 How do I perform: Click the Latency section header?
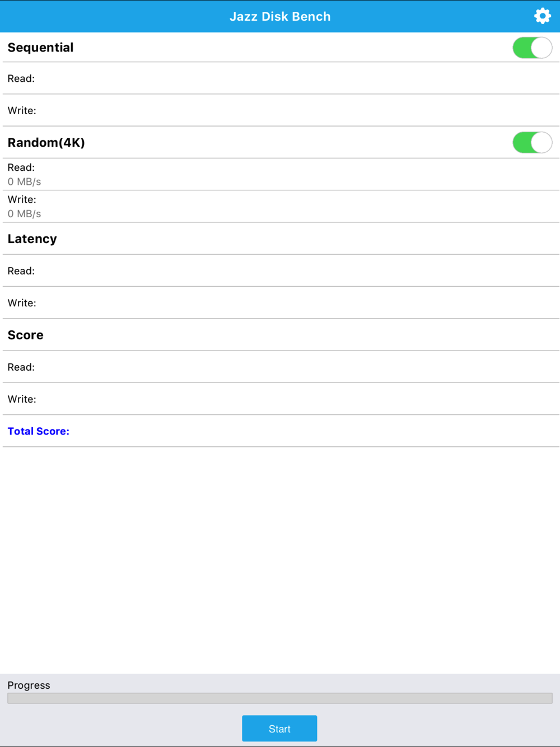click(x=32, y=239)
